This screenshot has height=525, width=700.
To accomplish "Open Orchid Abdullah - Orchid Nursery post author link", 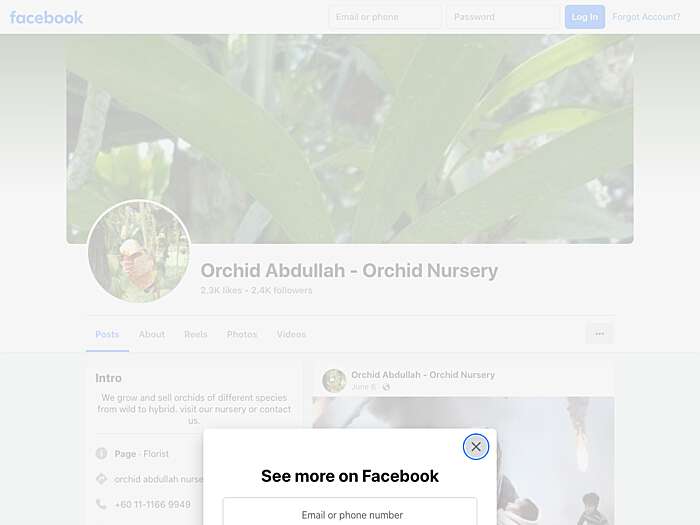I will (423, 375).
